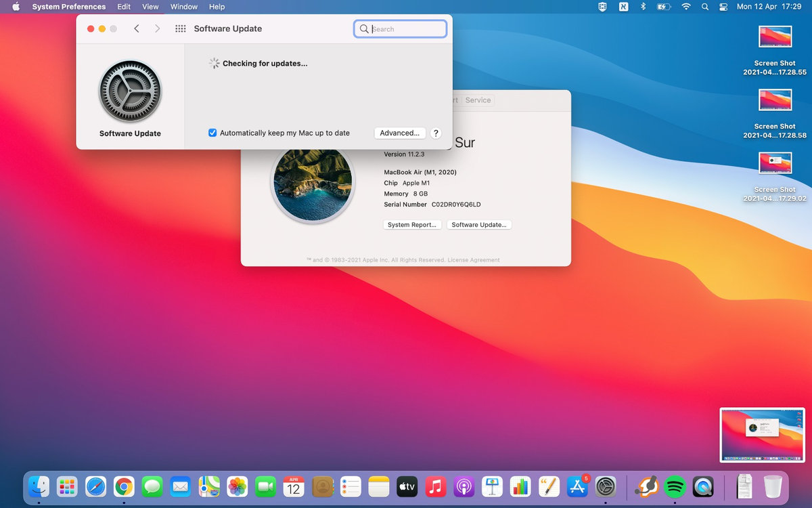Click the date and time Mon 12 Apr 17:29
812x508 pixels.
(x=769, y=7)
